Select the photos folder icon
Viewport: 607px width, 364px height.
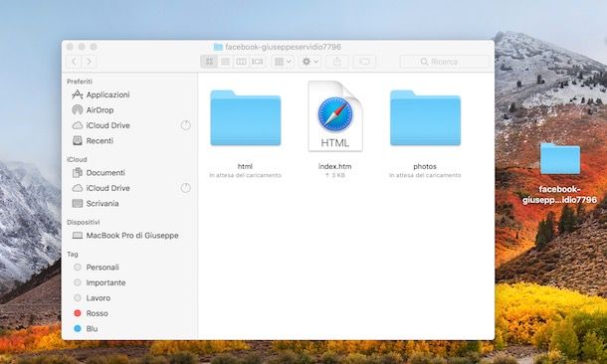click(425, 118)
